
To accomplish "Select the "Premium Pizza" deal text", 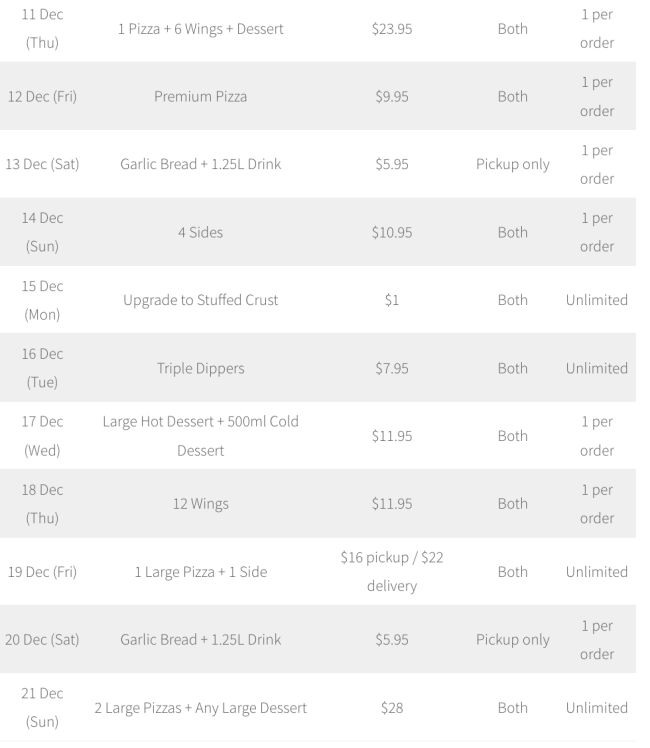I will pos(200,96).
